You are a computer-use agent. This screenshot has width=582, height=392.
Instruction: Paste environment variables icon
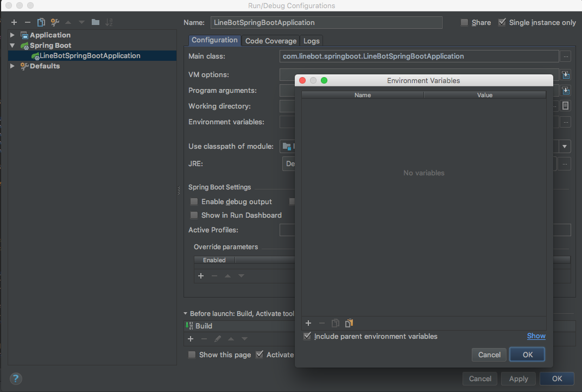pyautogui.click(x=349, y=324)
